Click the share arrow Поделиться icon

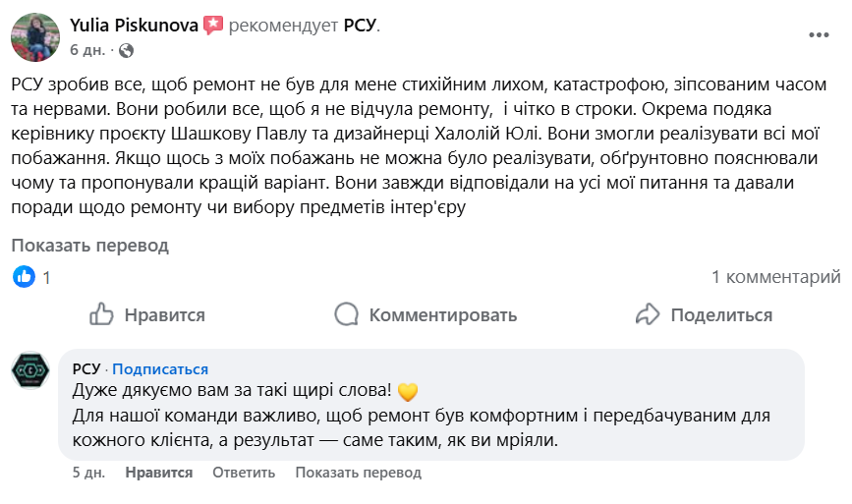[x=647, y=314]
